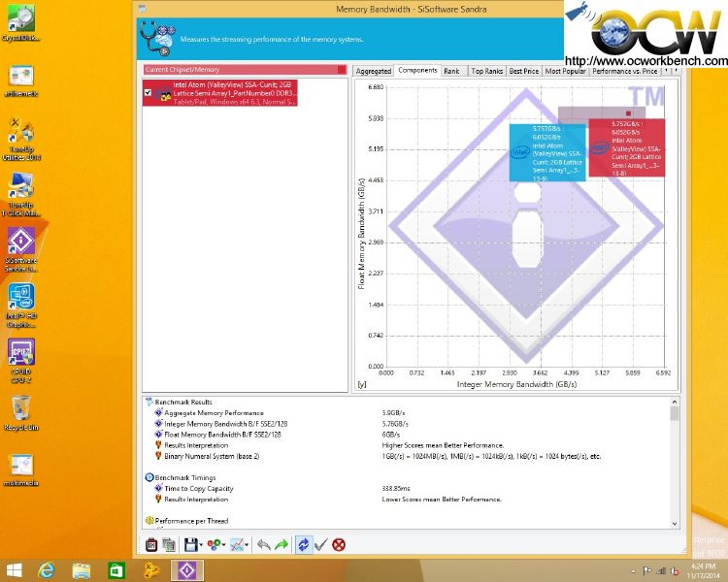Click the Action Center flag tray icon
The image size is (728, 582).
[x=646, y=571]
